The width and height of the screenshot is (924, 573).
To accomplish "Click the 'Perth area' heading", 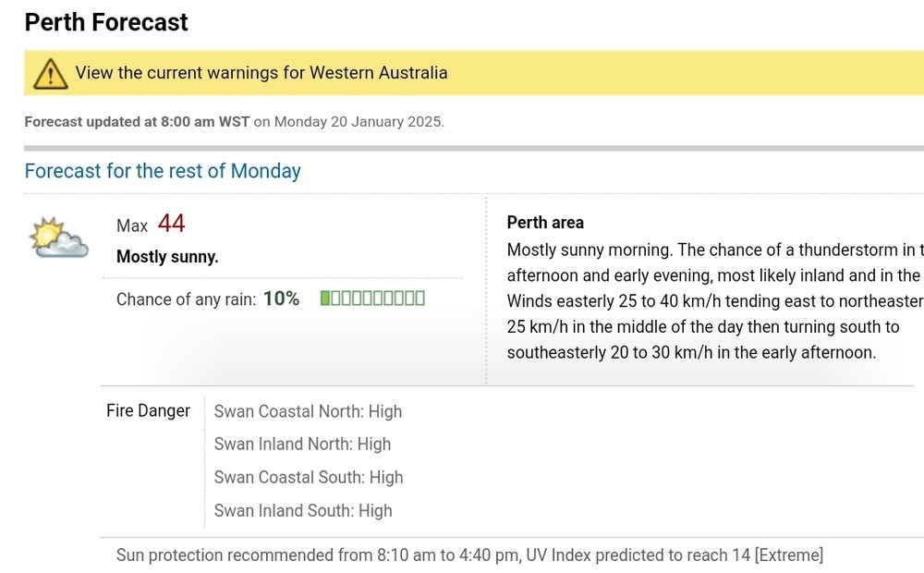I will pyautogui.click(x=545, y=223).
